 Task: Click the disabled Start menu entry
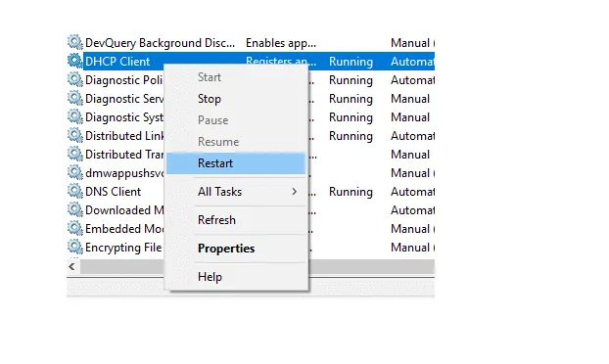coord(236,77)
